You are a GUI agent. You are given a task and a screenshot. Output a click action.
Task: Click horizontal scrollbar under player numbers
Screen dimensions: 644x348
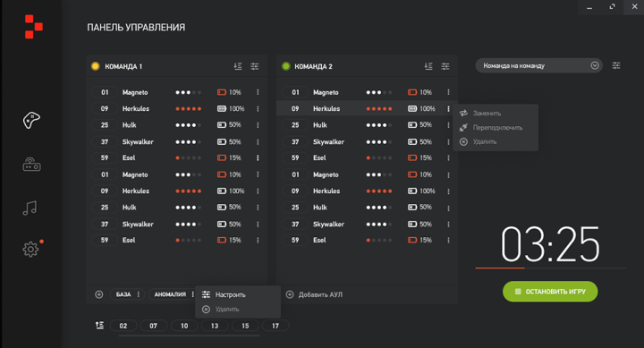click(189, 335)
